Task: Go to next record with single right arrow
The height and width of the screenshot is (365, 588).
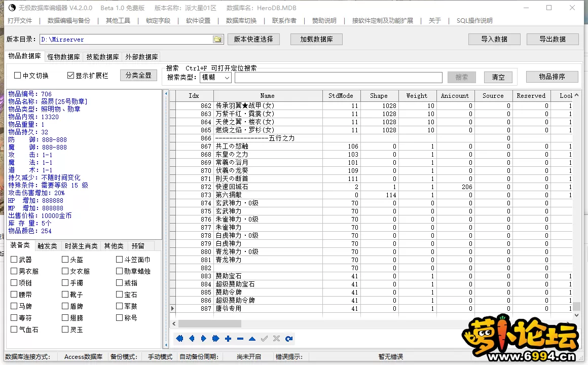Action: 204,339
